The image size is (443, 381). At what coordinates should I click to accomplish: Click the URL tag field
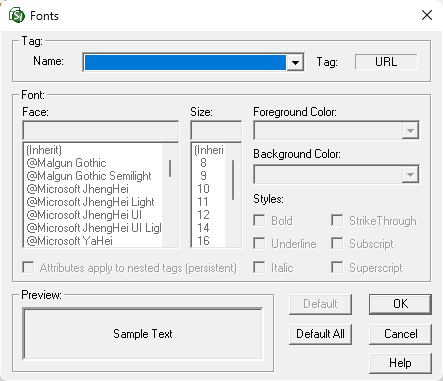click(x=386, y=62)
